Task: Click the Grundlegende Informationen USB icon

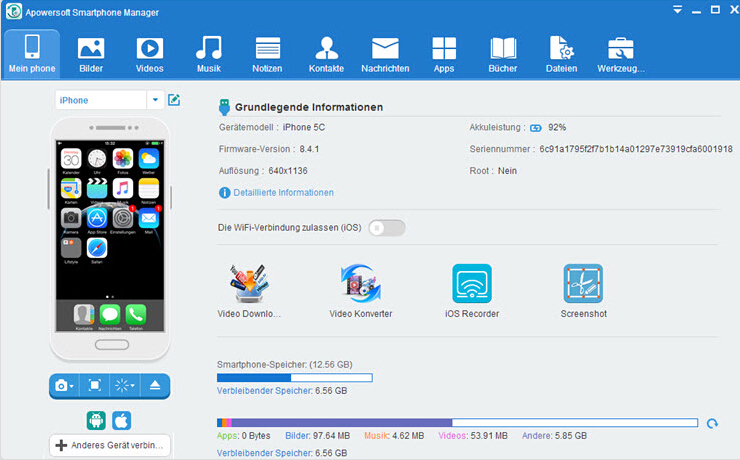Action: pyautogui.click(x=225, y=107)
